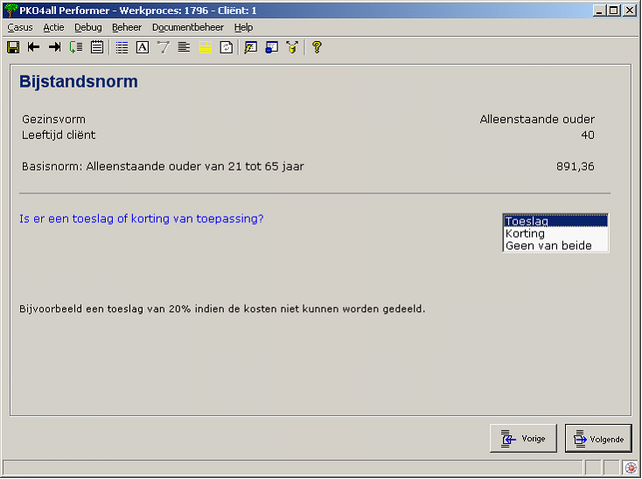Click the value Alleenstaande ouder
642x479 pixels.
pos(537,119)
